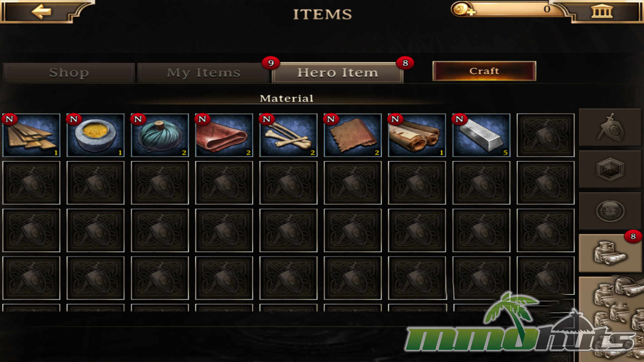Select the silver ingot material
The width and height of the screenshot is (644, 362).
pyautogui.click(x=481, y=135)
